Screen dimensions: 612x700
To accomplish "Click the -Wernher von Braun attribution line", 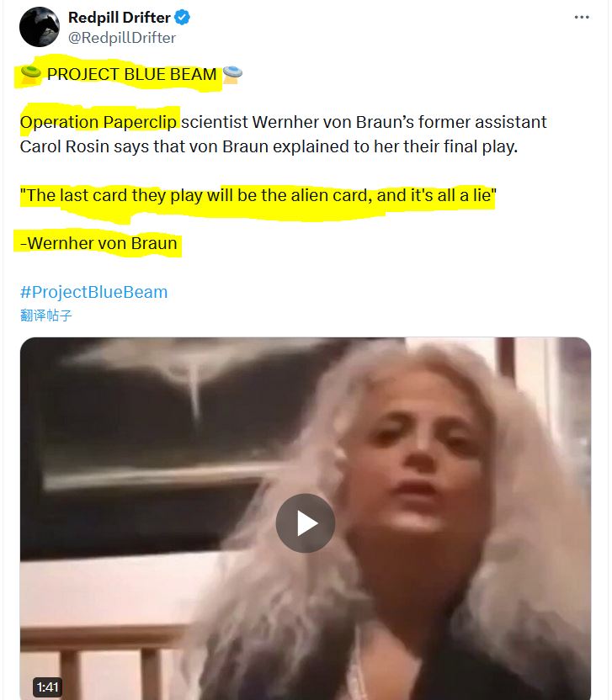I will click(98, 243).
